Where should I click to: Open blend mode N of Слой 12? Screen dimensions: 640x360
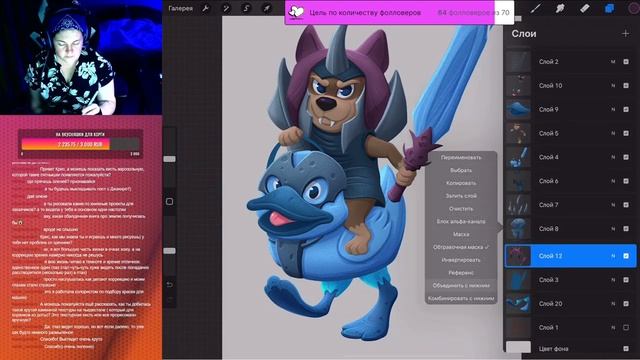point(613,256)
